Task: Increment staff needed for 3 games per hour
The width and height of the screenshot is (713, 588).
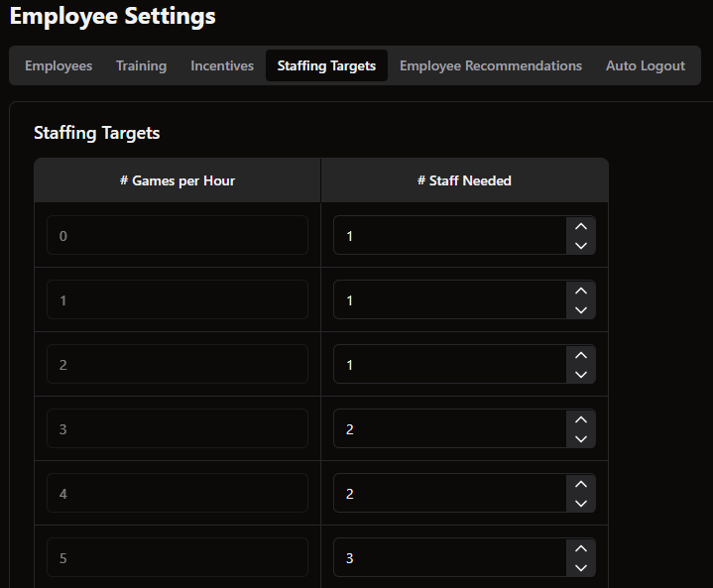Action: [581, 419]
